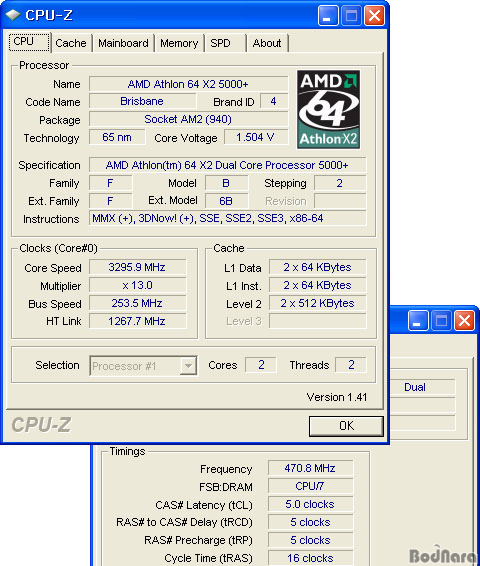Minimize the CPU-Z front window
Screen dimensions: 480x566
click(328, 16)
